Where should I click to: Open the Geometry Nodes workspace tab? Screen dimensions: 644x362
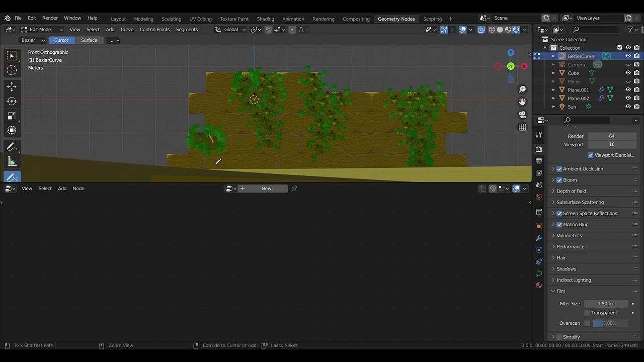396,19
